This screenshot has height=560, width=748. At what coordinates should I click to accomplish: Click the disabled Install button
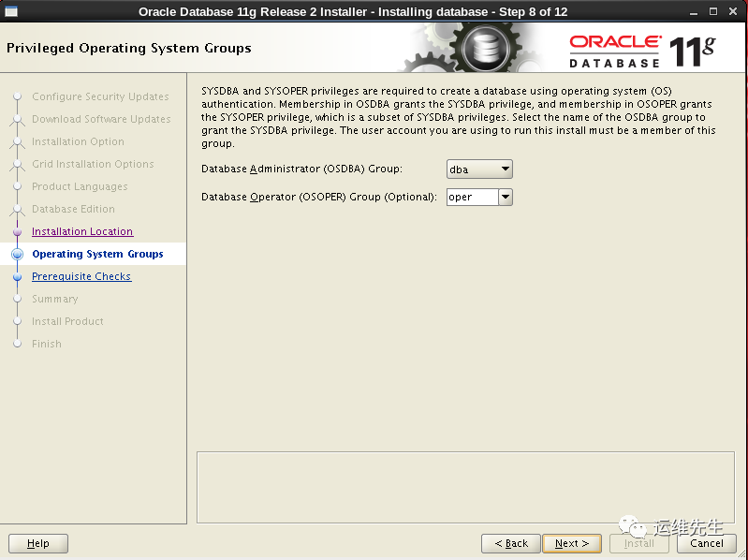point(638,543)
